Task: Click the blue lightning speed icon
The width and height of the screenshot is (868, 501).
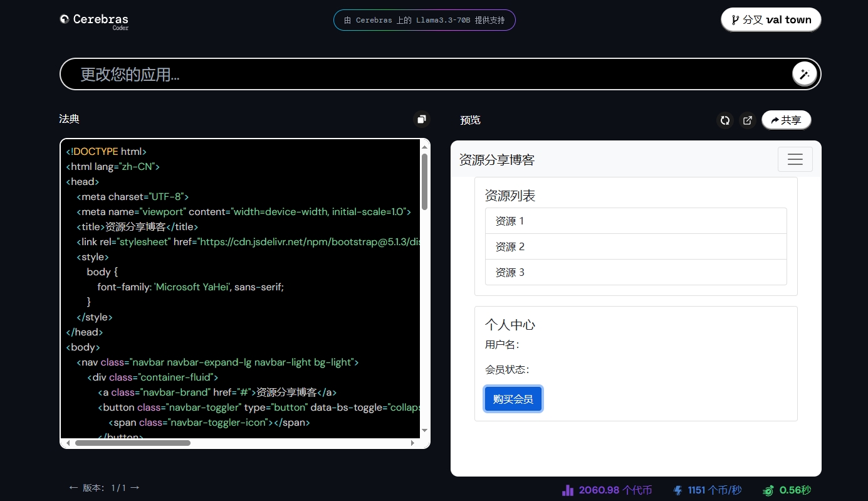Action: pyautogui.click(x=677, y=490)
